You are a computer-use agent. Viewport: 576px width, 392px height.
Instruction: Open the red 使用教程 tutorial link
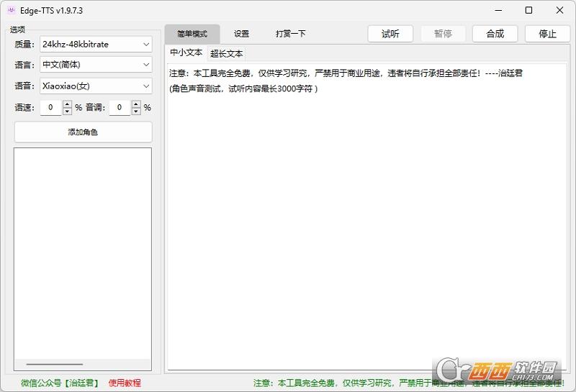[x=125, y=383]
